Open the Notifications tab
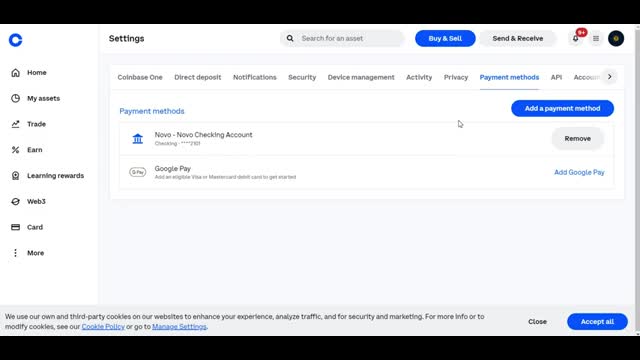This screenshot has width=640, height=360. [255, 77]
